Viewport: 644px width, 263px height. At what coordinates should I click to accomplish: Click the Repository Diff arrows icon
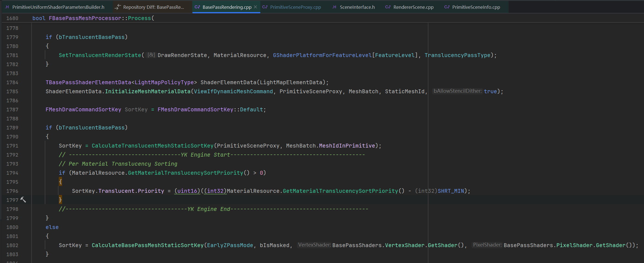tap(118, 7)
